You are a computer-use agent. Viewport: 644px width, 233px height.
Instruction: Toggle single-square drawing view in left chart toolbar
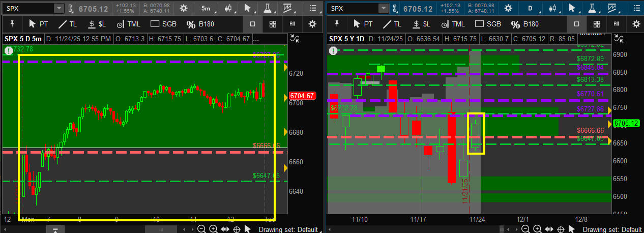(x=253, y=24)
